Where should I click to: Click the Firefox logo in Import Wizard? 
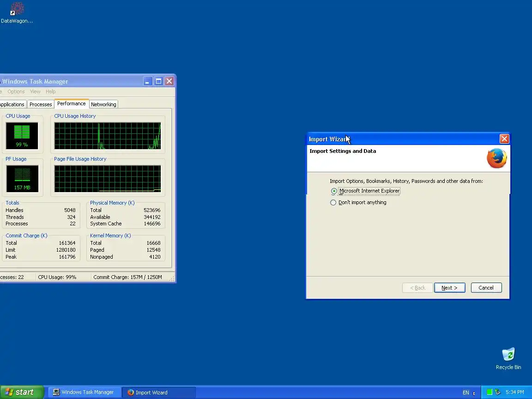[497, 158]
